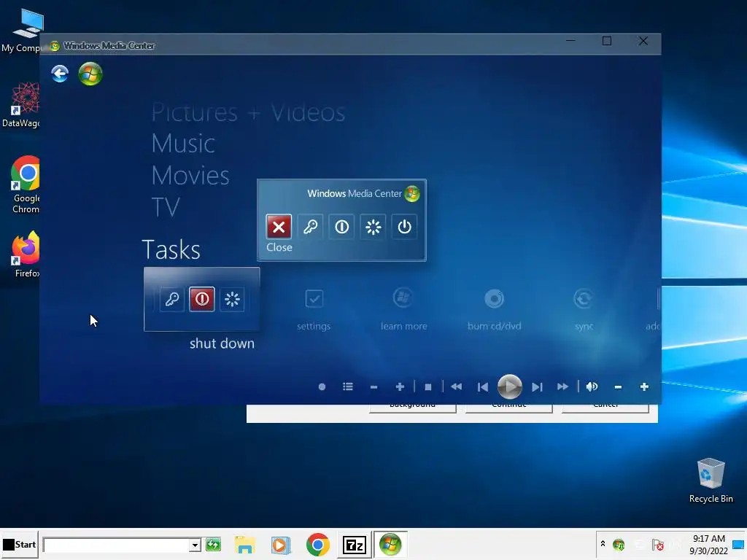Select TV menu item
The width and height of the screenshot is (747, 560).
[x=166, y=207]
